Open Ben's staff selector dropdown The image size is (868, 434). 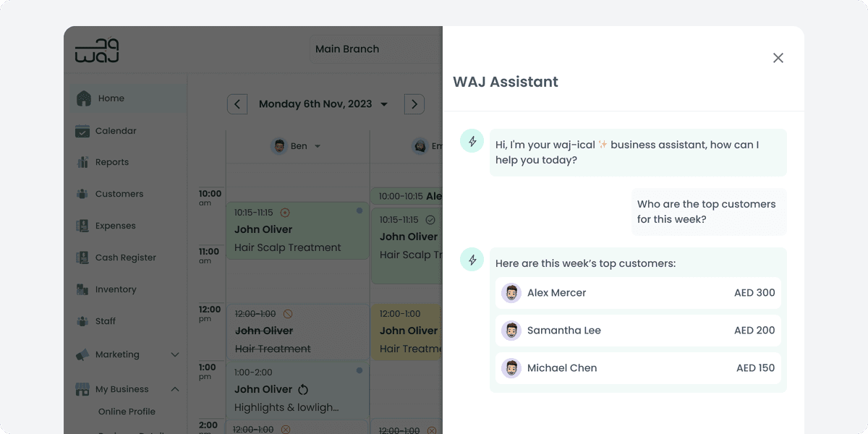[x=316, y=145]
